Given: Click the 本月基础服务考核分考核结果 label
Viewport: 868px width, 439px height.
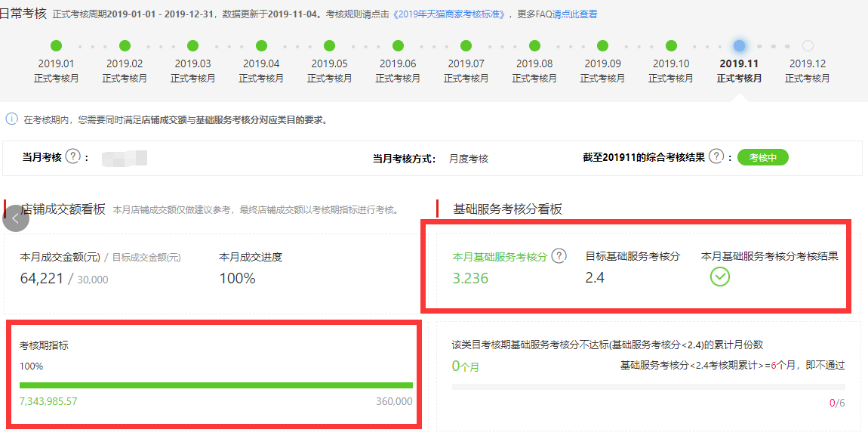Looking at the screenshot, I should tap(769, 256).
